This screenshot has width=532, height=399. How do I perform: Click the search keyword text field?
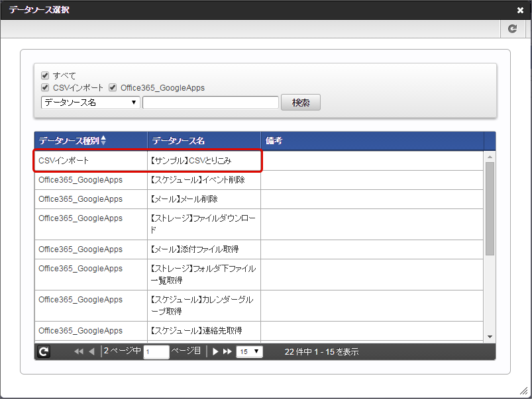coord(210,103)
